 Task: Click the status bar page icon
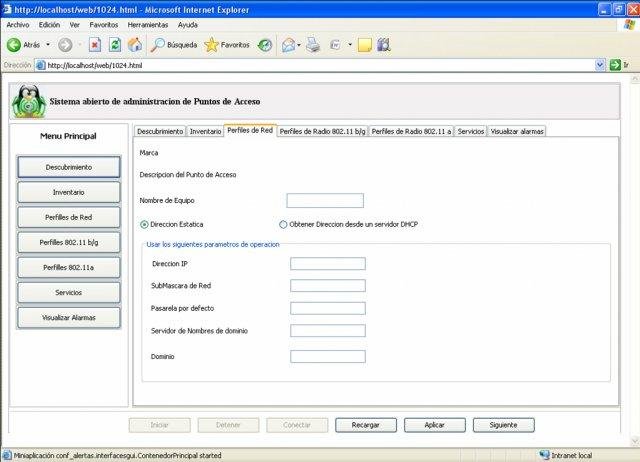pyautogui.click(x=7, y=455)
